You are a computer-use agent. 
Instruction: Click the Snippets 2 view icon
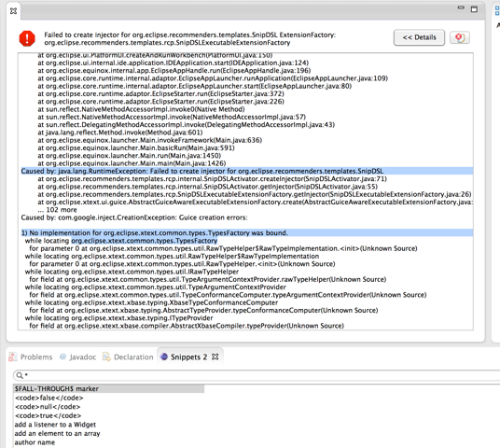164,357
